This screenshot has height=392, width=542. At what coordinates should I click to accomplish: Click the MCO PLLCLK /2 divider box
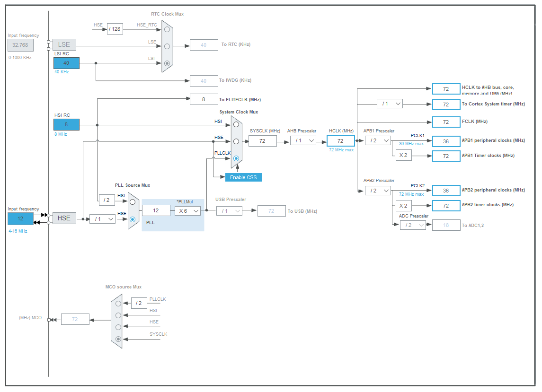139,303
